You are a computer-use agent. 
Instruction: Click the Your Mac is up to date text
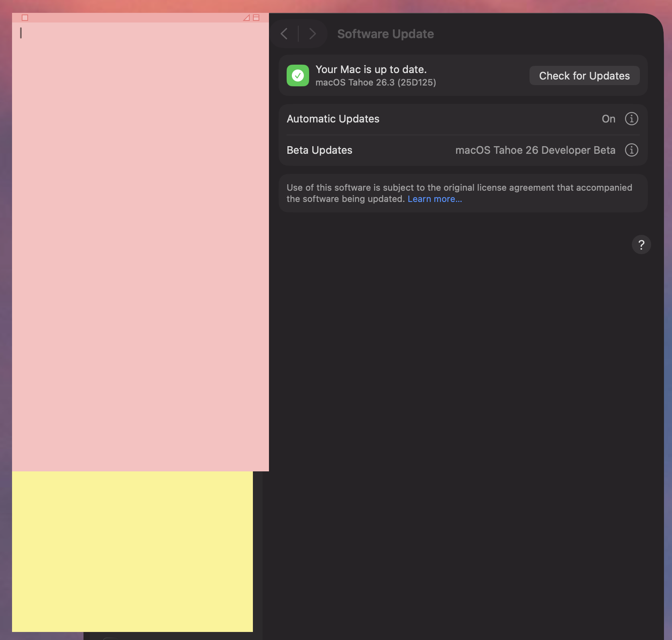point(371,69)
